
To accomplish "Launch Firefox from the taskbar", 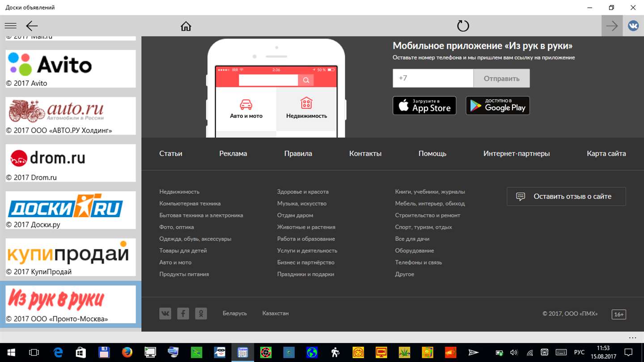I will [127, 353].
